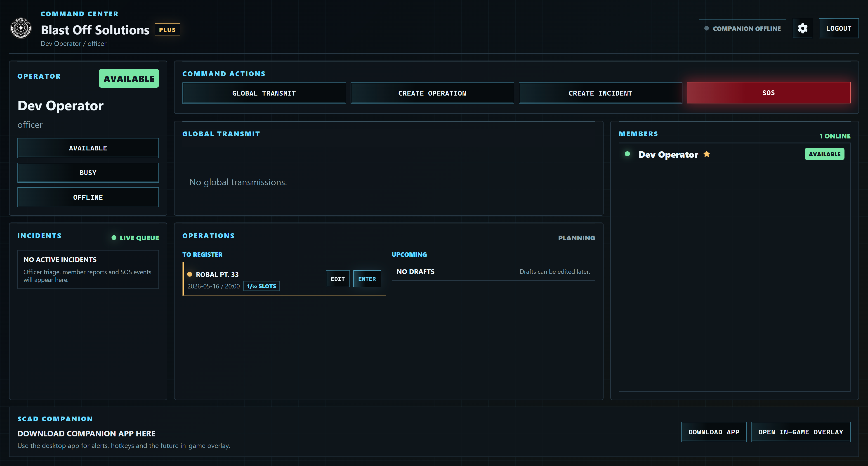Click the green online dot beside Dev Operator
868x466 pixels.
627,154
